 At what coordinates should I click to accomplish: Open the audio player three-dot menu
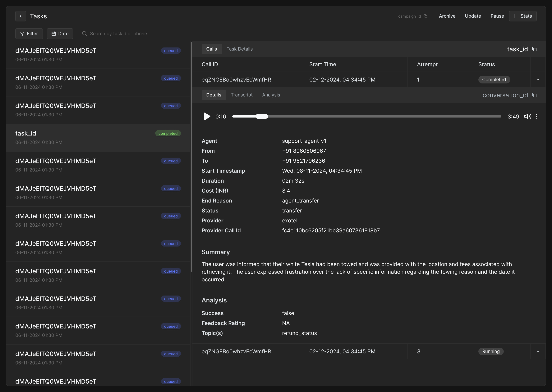pos(536,117)
